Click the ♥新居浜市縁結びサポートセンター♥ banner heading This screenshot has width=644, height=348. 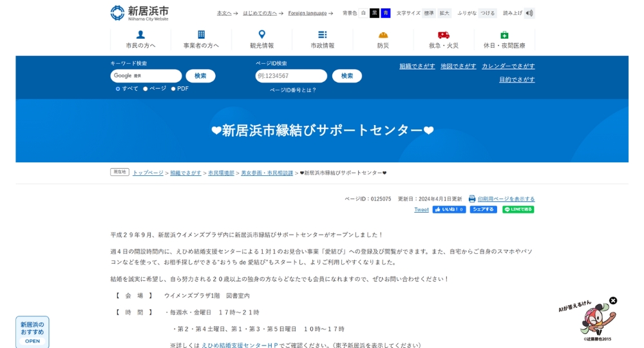click(x=323, y=131)
